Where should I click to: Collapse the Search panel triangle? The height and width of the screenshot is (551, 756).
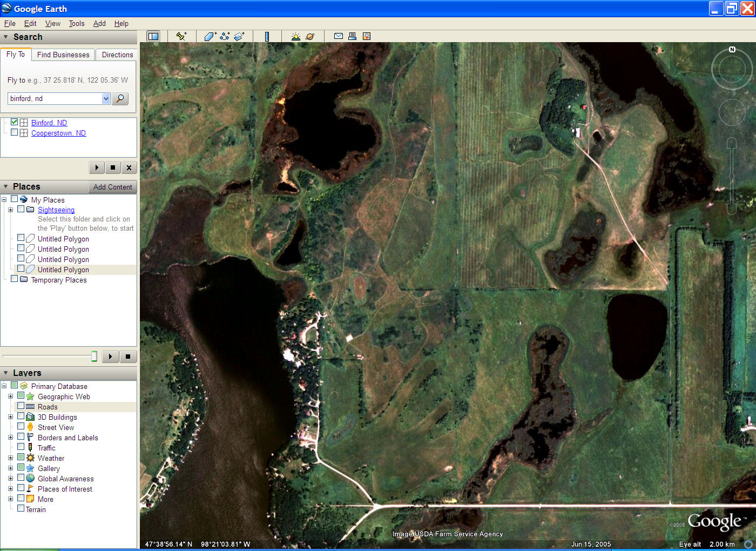point(6,37)
